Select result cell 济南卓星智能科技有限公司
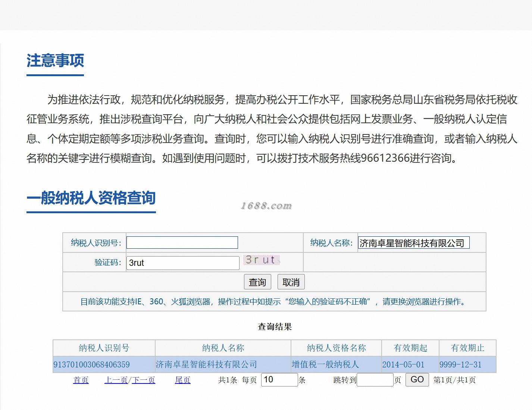532x410 pixels. [223, 364]
